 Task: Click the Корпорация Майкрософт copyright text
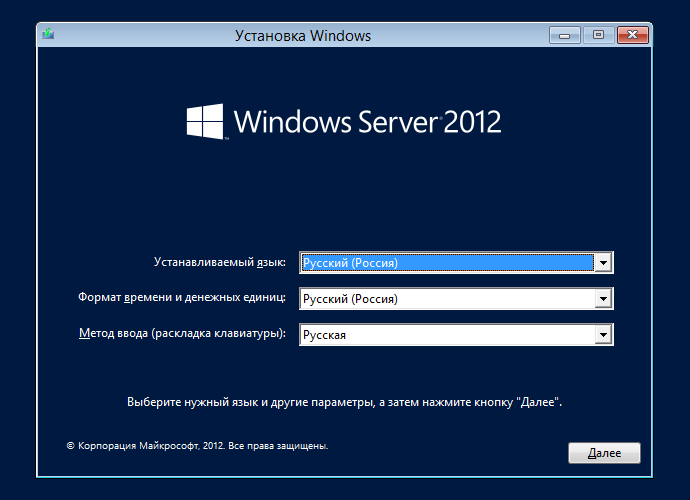(197, 446)
